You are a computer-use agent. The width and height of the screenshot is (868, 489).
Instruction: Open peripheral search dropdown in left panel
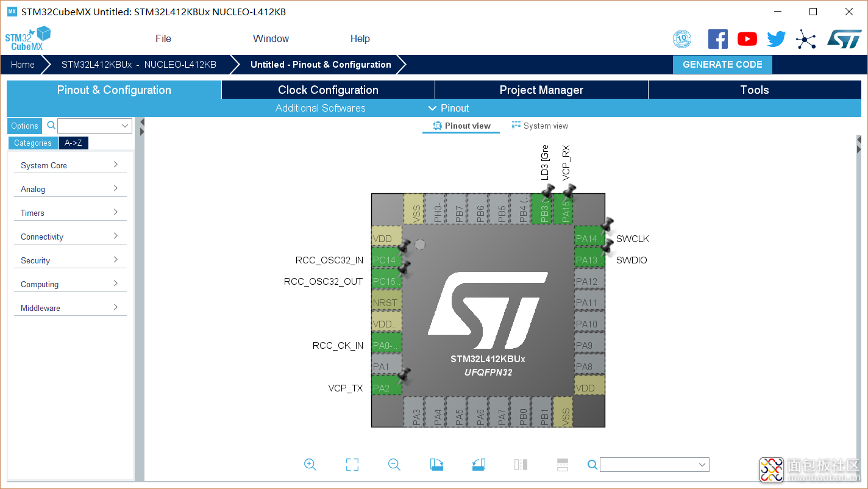(125, 126)
